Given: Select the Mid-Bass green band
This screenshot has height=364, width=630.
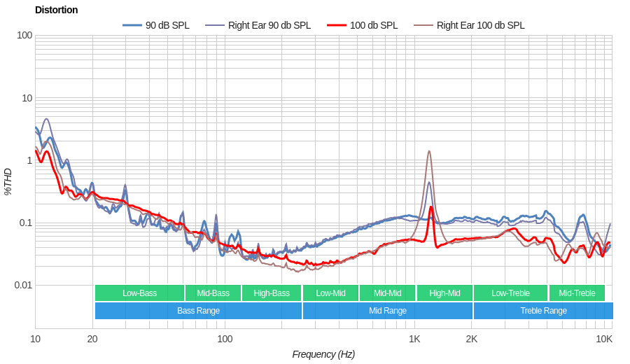Looking at the screenshot, I should tap(213, 293).
